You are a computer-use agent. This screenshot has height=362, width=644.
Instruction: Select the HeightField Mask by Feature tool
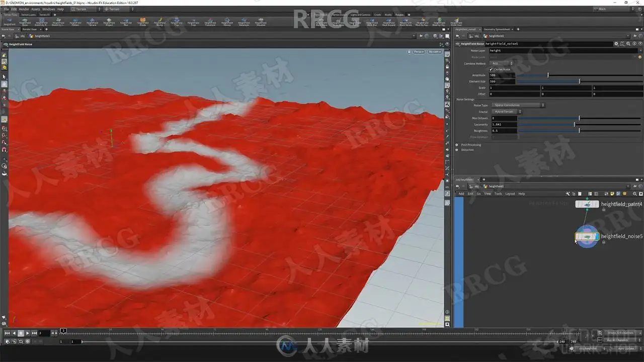pyautogui.click(x=423, y=22)
